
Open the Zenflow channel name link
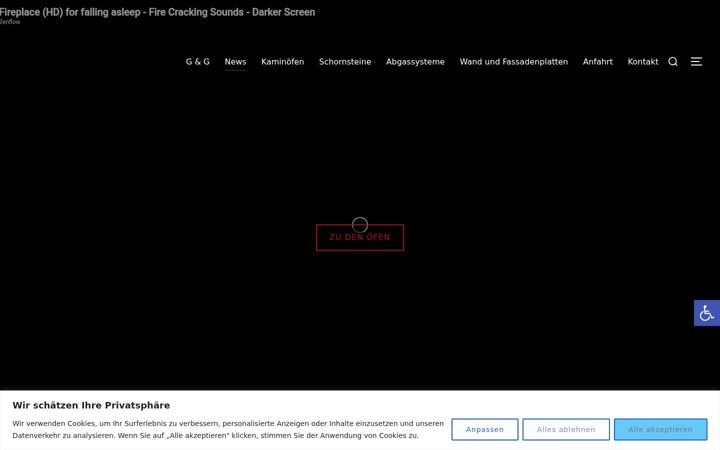(10, 22)
